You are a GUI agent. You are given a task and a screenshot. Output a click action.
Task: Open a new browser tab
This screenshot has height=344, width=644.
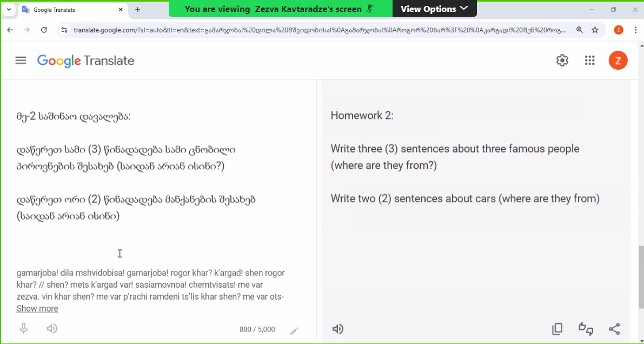pyautogui.click(x=137, y=10)
